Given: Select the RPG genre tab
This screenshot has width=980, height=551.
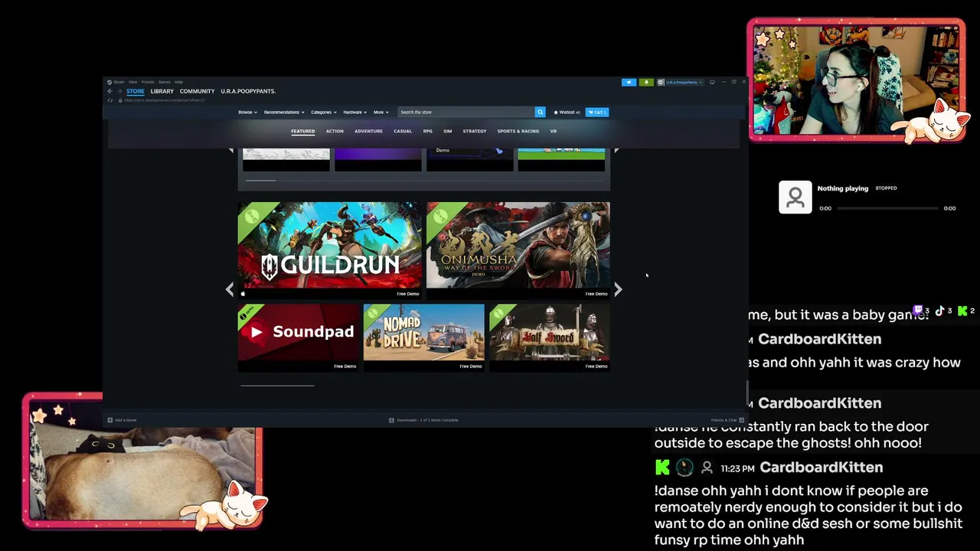Looking at the screenshot, I should [x=428, y=131].
